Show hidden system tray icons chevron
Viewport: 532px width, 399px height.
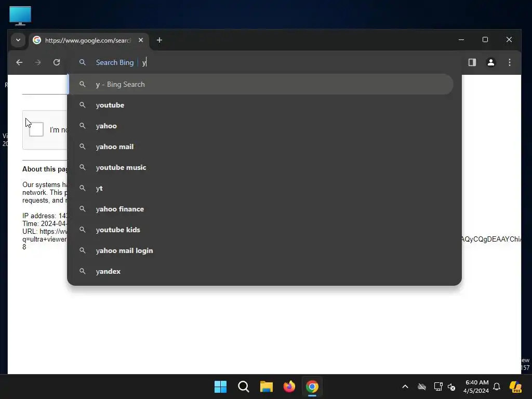click(405, 387)
